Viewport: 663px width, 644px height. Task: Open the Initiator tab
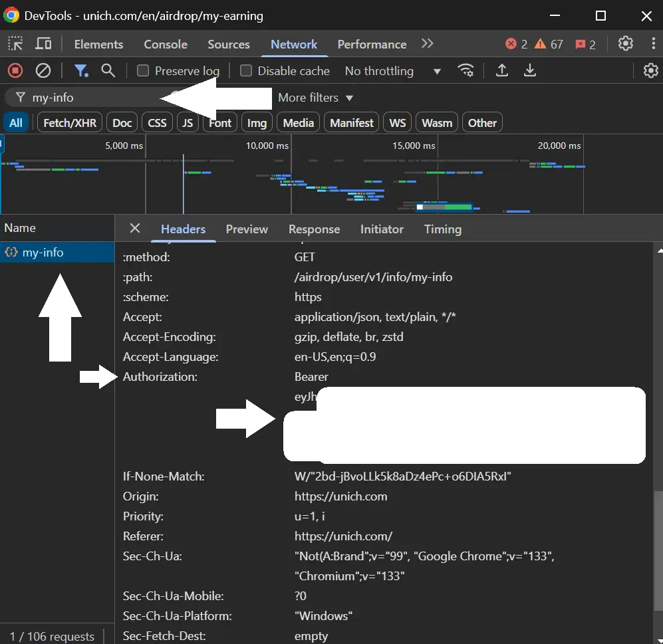pos(382,229)
